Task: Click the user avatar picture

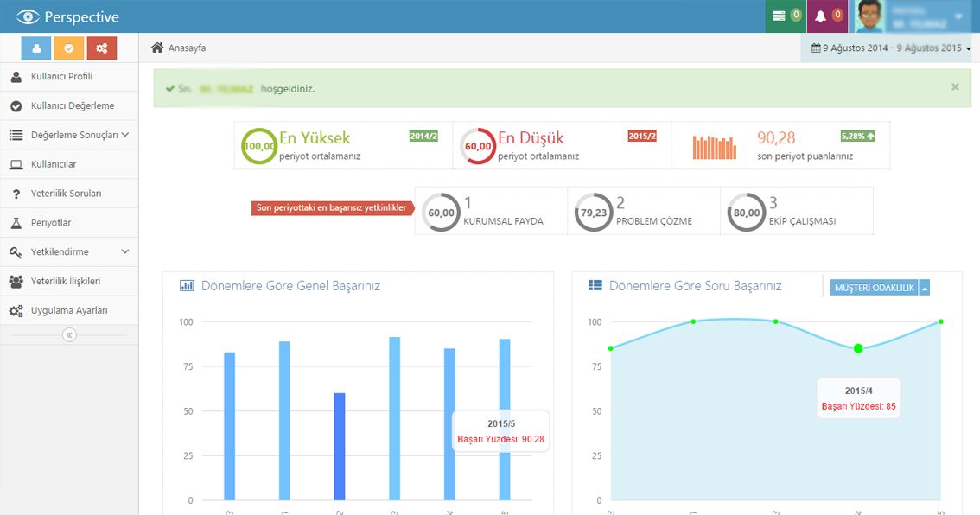Action: (870, 16)
